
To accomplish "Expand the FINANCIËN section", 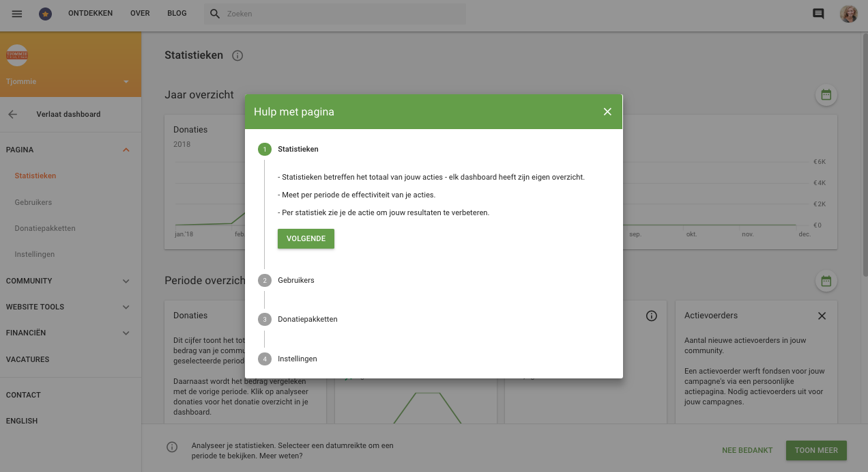I will pos(126,333).
